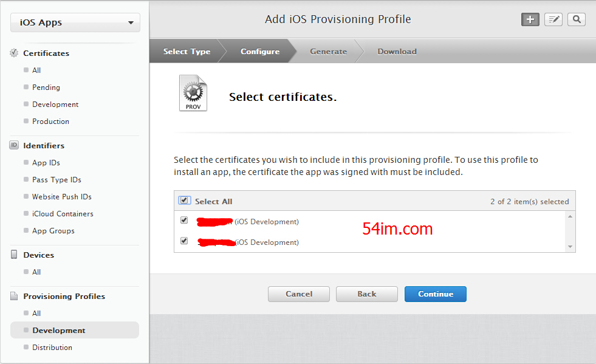Open Development certificates
596x364 pixels.
[x=55, y=105]
